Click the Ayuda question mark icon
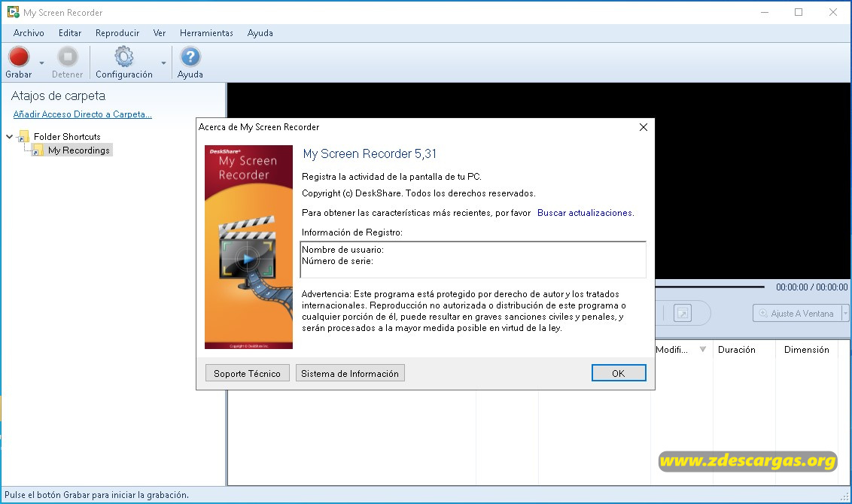852x504 pixels. tap(190, 56)
